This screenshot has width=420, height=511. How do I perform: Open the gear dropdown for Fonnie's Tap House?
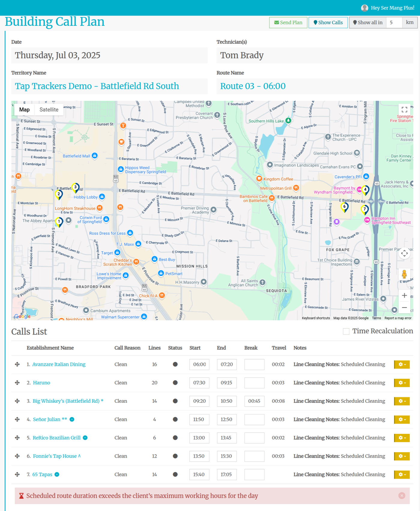(x=402, y=456)
